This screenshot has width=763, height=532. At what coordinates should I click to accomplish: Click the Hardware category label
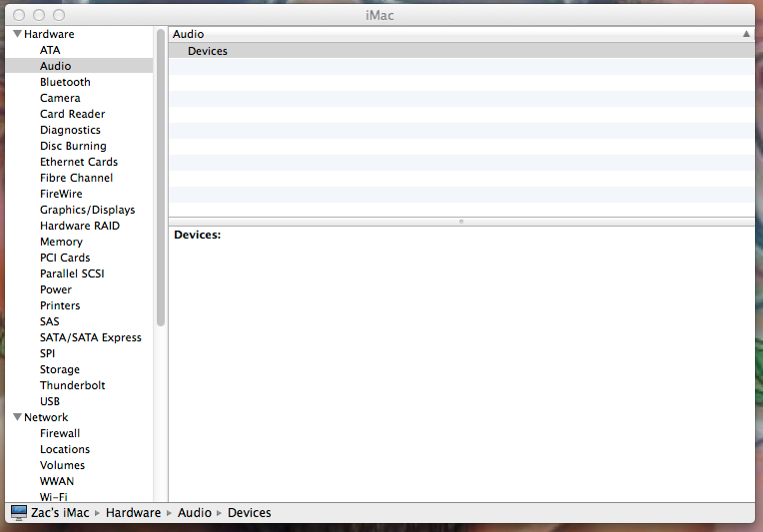click(x=49, y=34)
